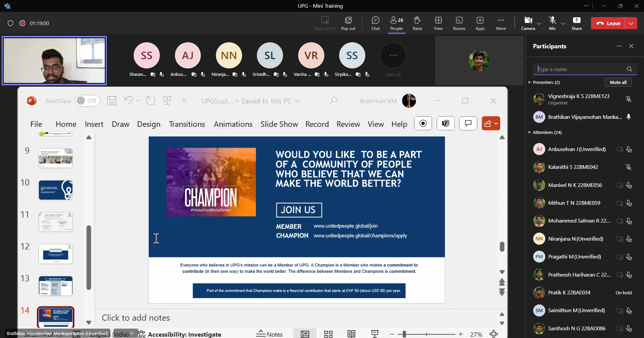Viewport: 644px width, 338px height.
Task: Open the Transitions tab
Action: point(187,124)
